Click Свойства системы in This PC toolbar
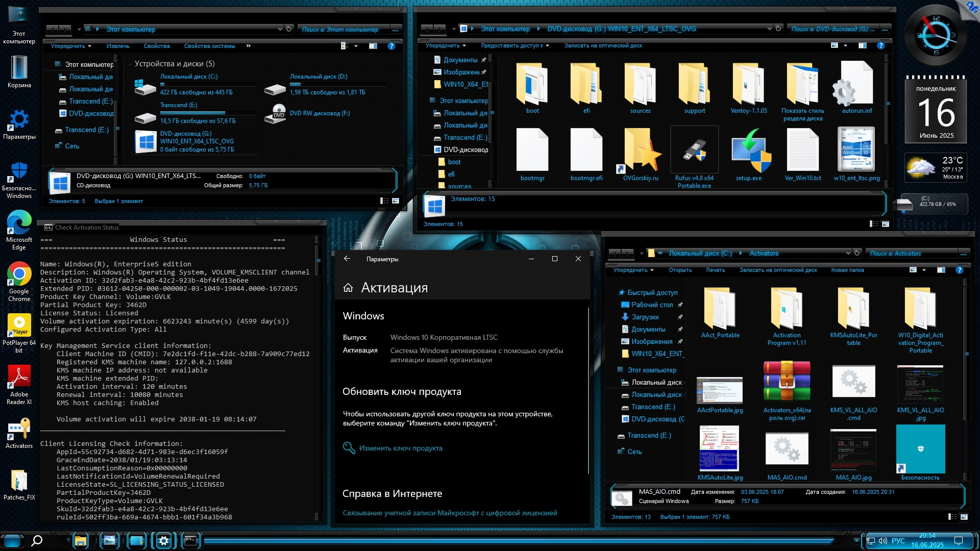Screen dimensions: 980x551 pos(209,46)
